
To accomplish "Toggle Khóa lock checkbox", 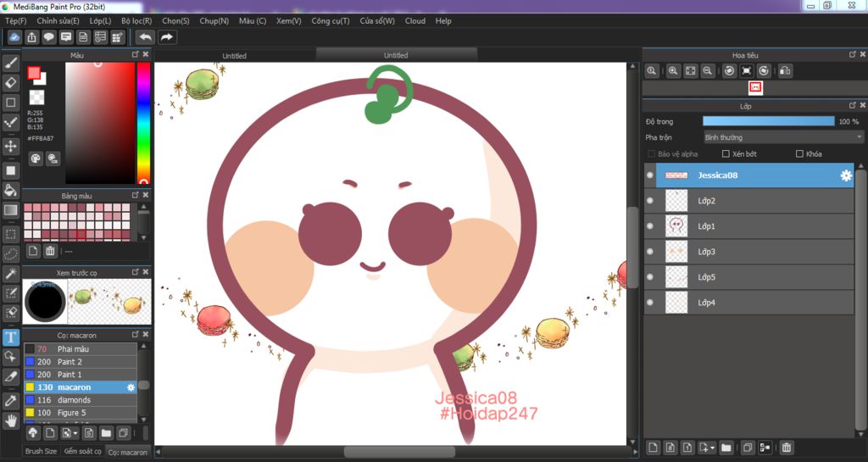I will pos(799,153).
